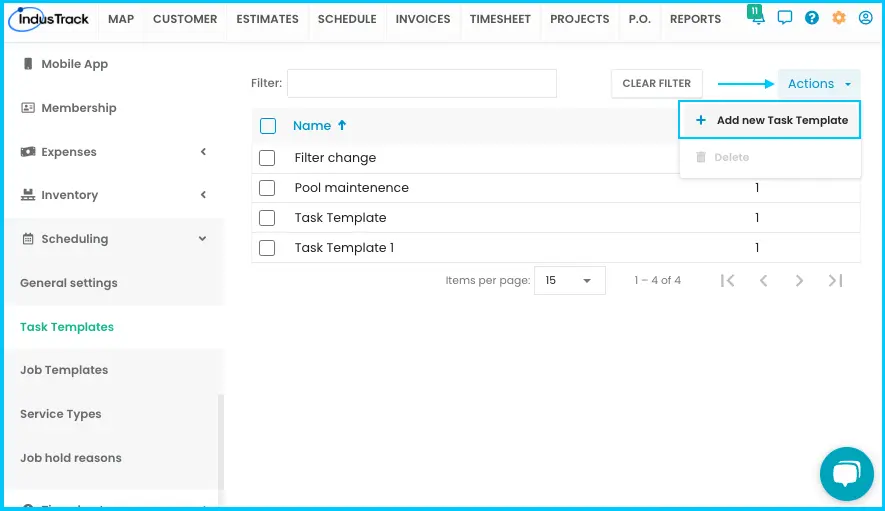Toggle the select-all checkbox in header
This screenshot has width=885, height=511.
[268, 125]
